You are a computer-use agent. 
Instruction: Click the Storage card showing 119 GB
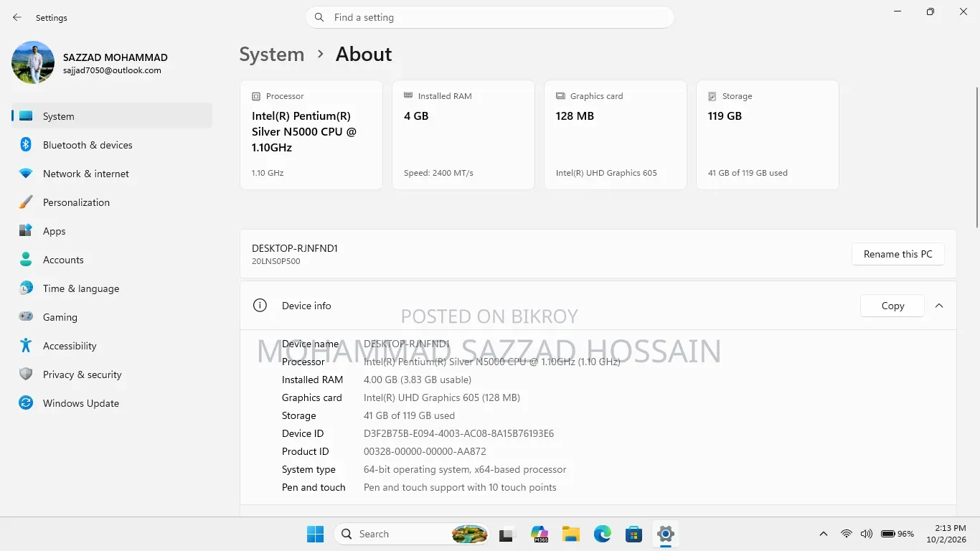[x=768, y=135]
